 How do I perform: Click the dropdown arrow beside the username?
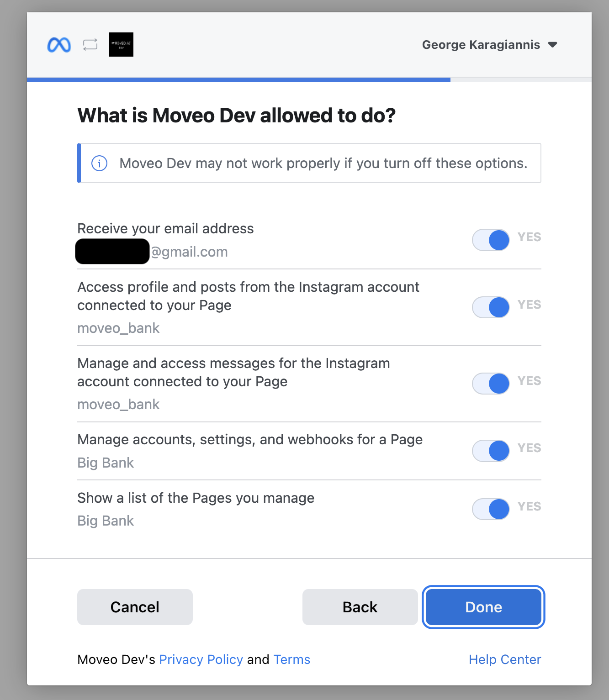pos(552,45)
